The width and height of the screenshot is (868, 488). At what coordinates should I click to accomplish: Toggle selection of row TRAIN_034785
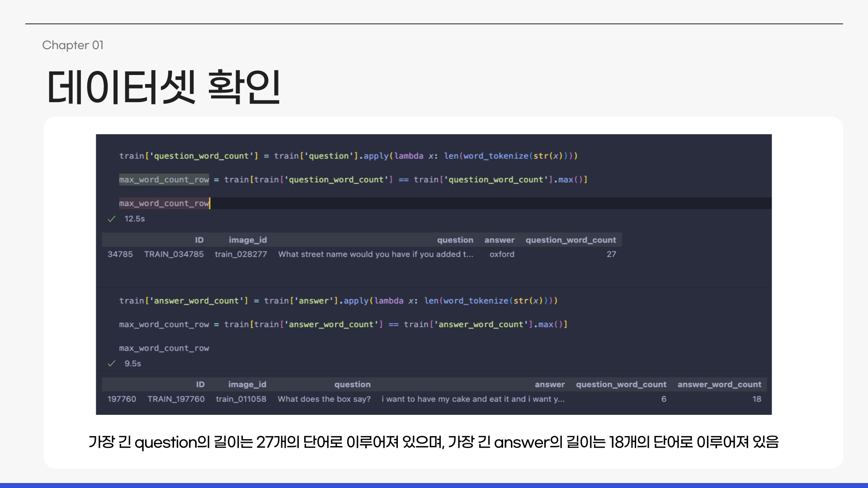coord(174,254)
